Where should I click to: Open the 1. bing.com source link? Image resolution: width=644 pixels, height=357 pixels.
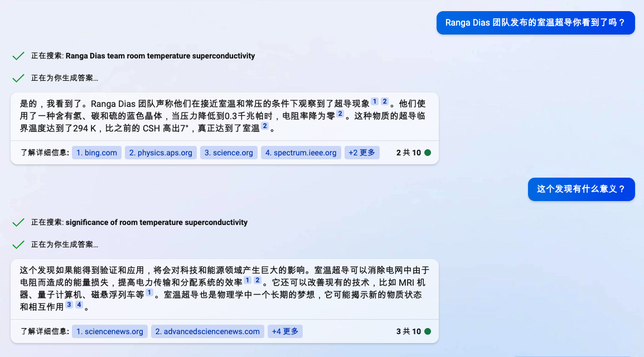point(96,153)
